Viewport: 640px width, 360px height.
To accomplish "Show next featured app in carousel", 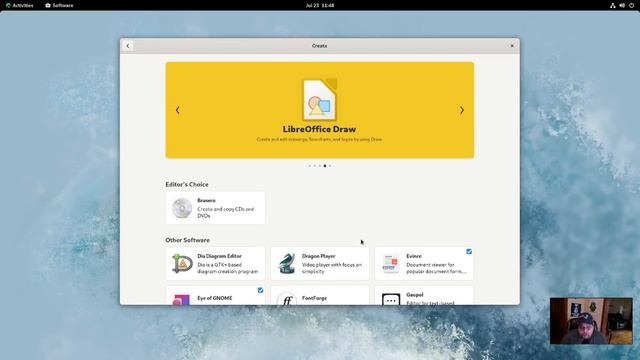I will tap(462, 110).
